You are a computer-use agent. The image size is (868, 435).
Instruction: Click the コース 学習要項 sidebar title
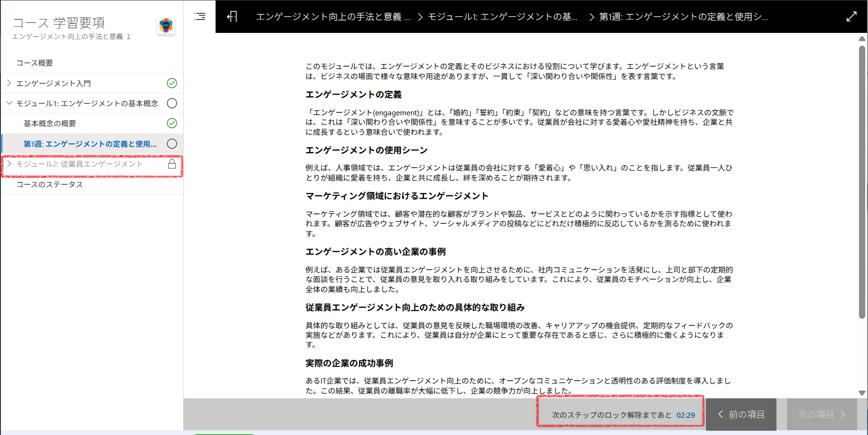tap(59, 22)
